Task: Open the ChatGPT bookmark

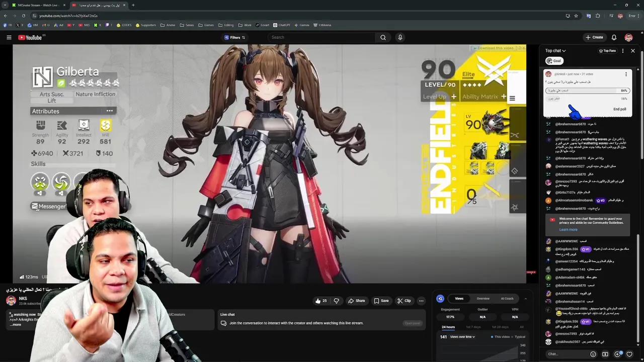Action: click(282, 25)
